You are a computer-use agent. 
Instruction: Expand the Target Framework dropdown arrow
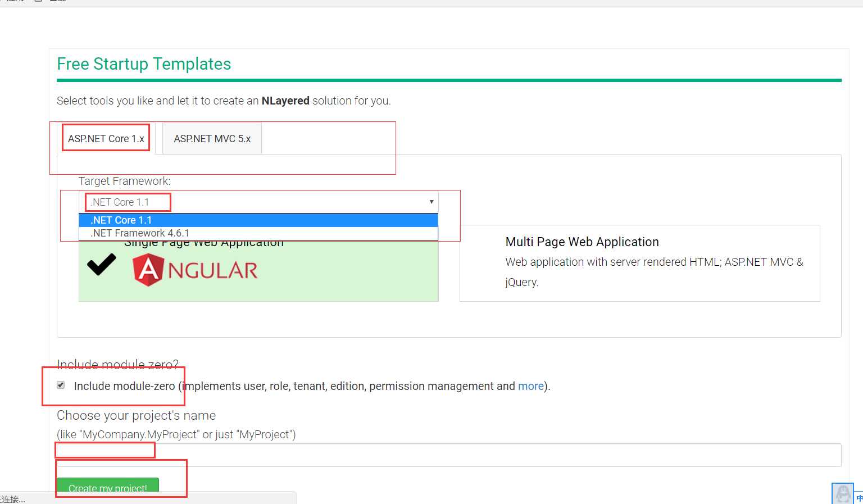point(431,202)
